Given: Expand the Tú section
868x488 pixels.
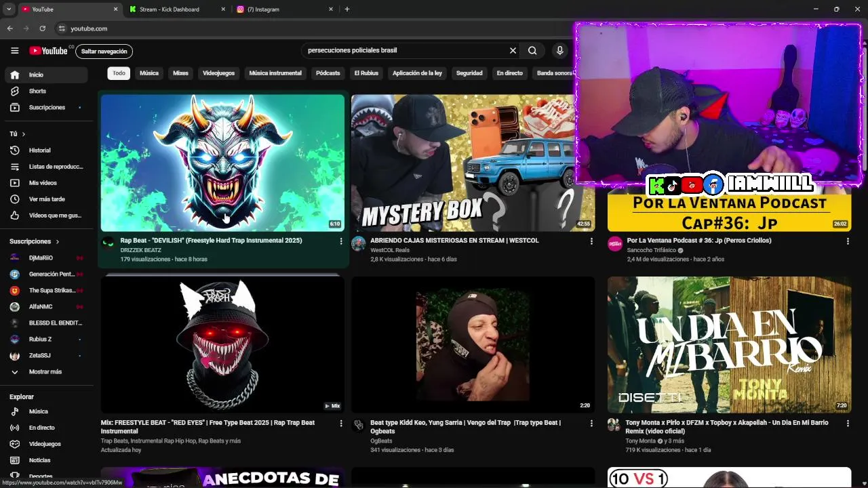Looking at the screenshot, I should pos(18,134).
